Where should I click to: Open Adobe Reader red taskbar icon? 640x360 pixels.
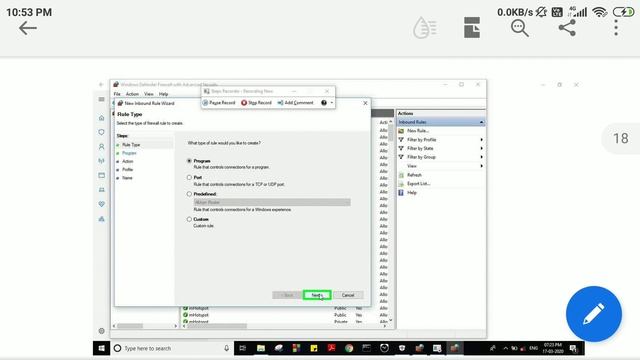[331, 348]
